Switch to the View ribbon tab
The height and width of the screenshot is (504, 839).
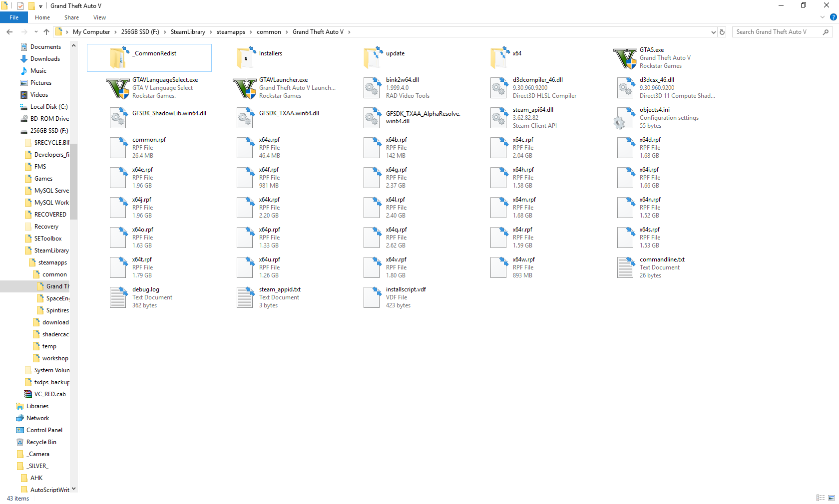pos(99,17)
